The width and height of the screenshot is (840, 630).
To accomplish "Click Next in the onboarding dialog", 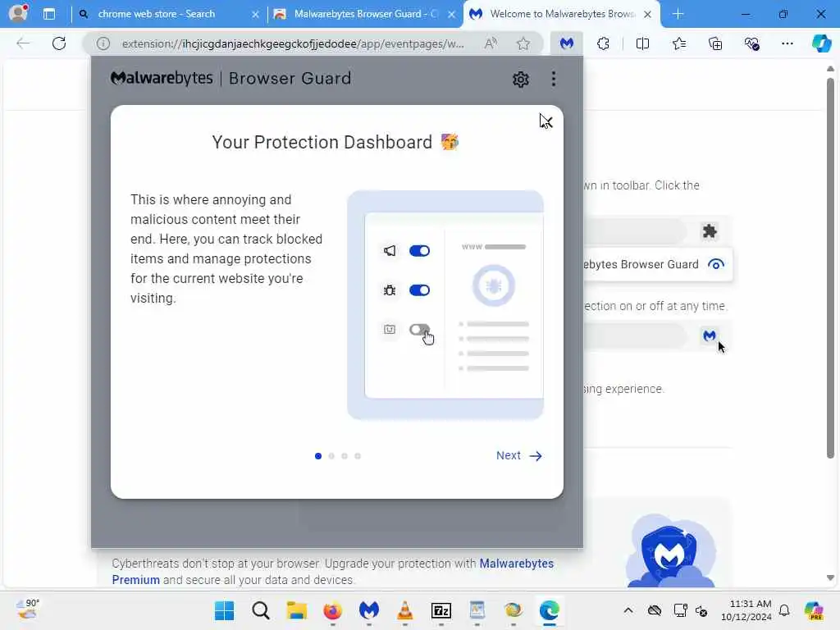I will [518, 455].
